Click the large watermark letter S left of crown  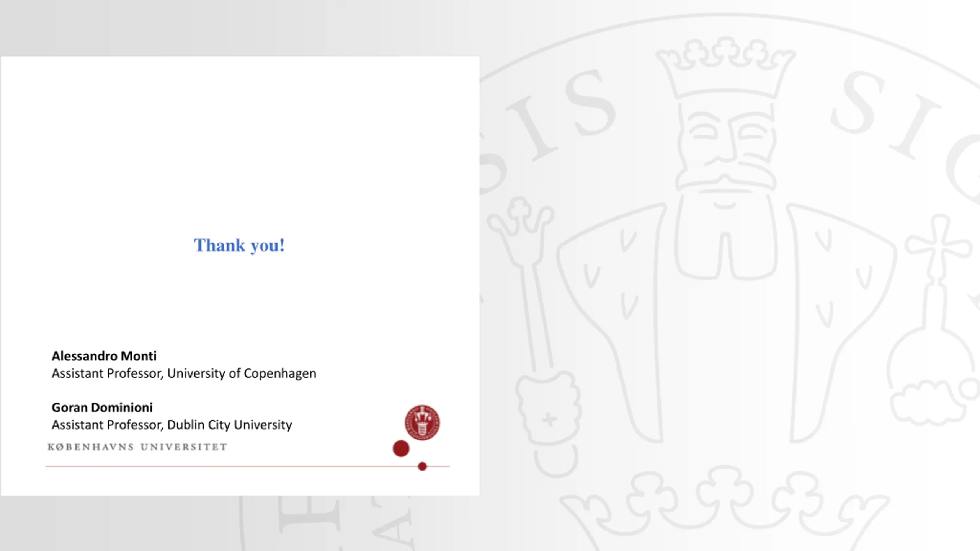(x=590, y=103)
